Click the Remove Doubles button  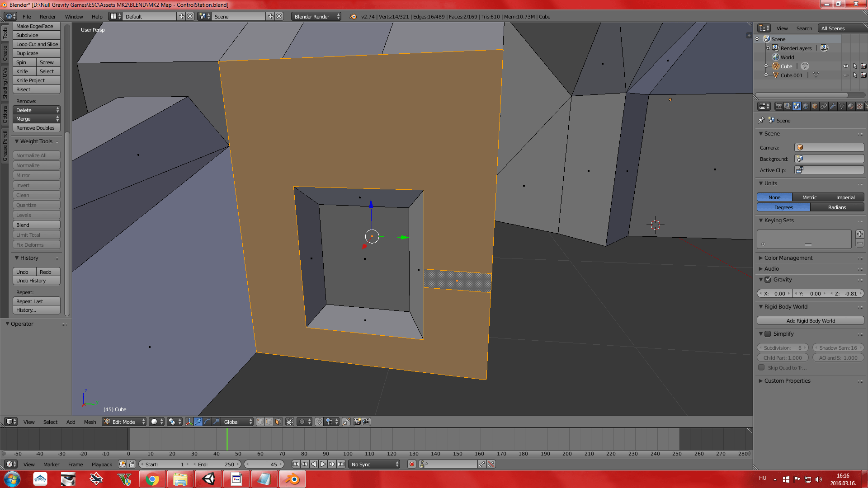click(x=36, y=128)
